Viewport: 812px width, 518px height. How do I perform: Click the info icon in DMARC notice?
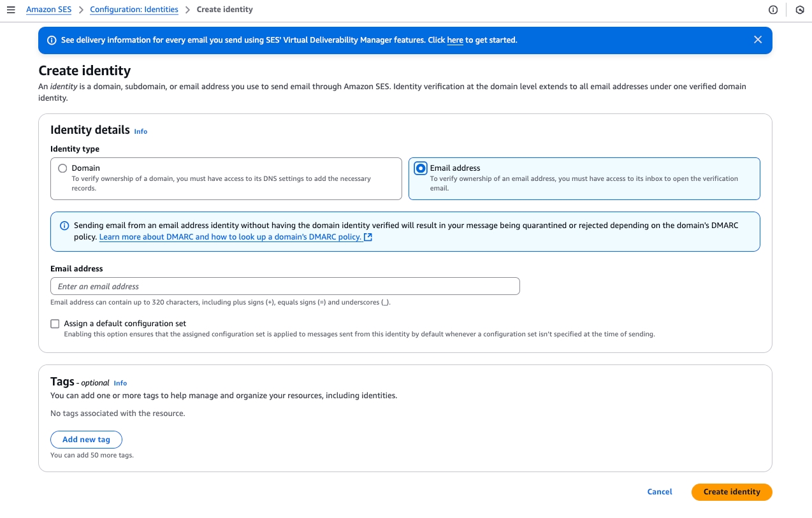[64, 226]
